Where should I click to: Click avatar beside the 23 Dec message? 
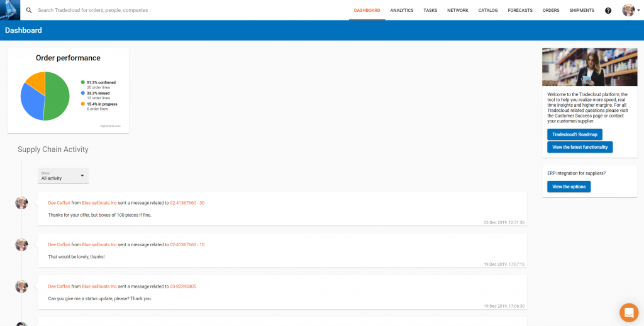tap(21, 203)
